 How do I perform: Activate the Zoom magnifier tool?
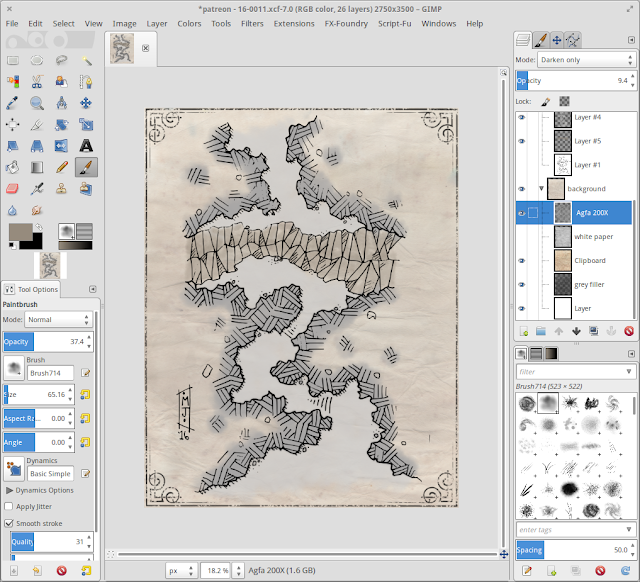(x=37, y=102)
